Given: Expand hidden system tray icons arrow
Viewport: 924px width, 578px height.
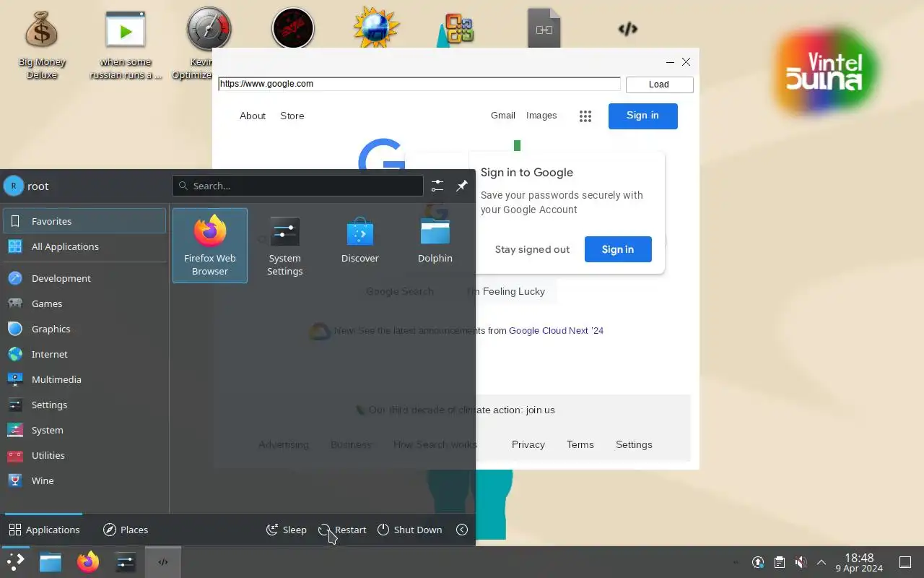Looking at the screenshot, I should click(x=821, y=562).
